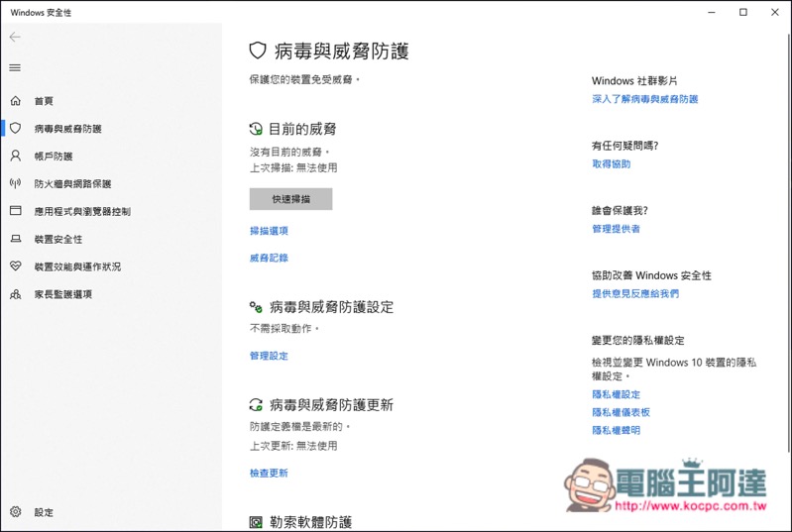
Task: Click the 病毒與威脅防護 page heading
Action: pos(341,51)
